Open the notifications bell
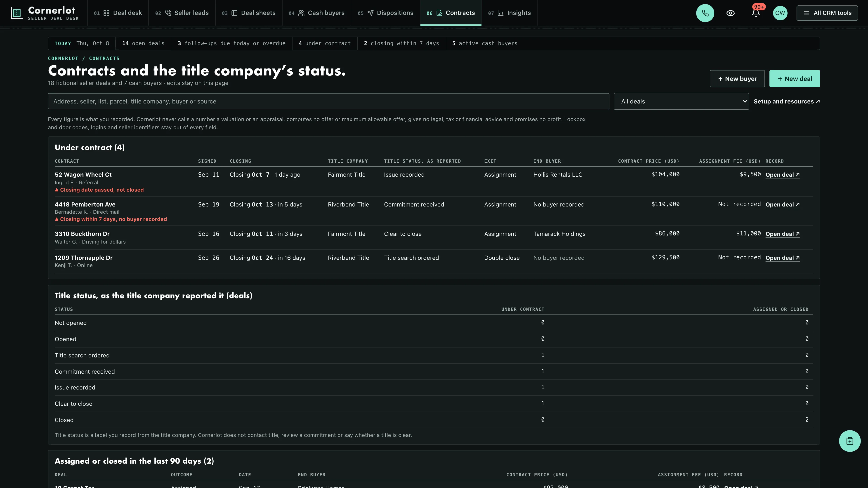This screenshot has height=488, width=868. tap(756, 13)
